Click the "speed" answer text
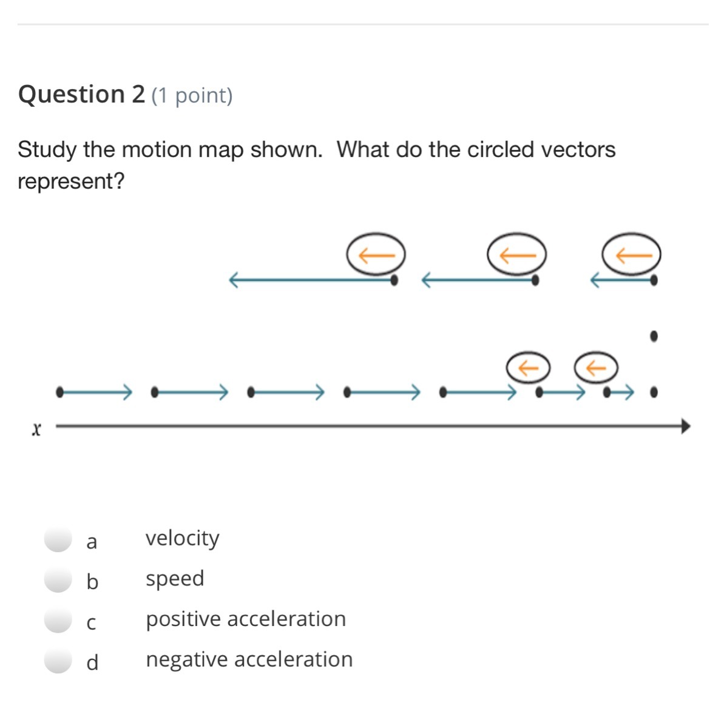The height and width of the screenshot is (728, 727). [175, 579]
